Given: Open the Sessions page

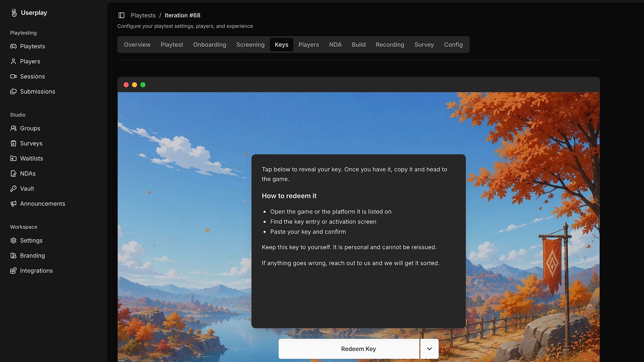Looking at the screenshot, I should click(x=32, y=76).
